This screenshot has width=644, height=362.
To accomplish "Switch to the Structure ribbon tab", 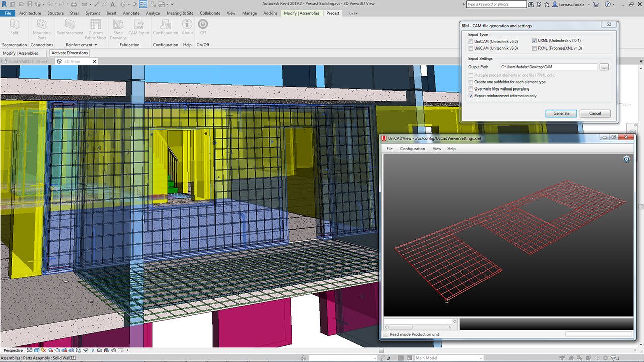I will (x=55, y=13).
